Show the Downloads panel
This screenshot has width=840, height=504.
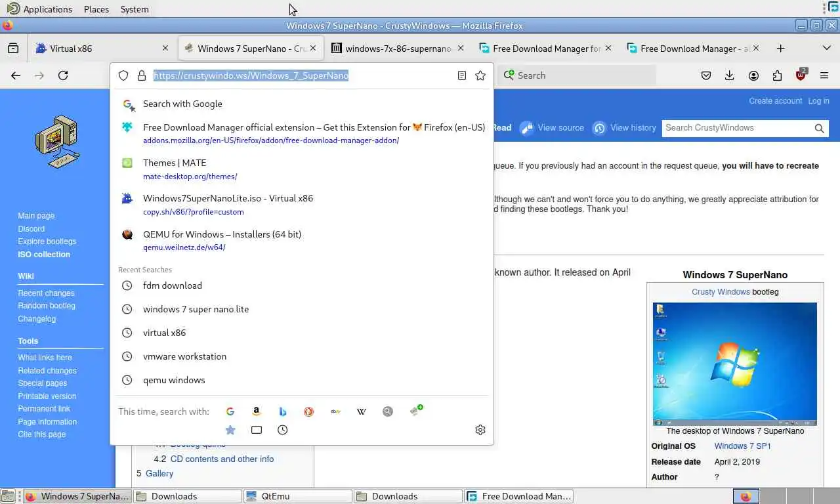click(729, 75)
